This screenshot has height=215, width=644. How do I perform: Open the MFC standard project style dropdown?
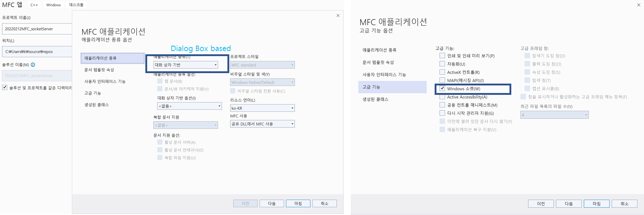(263, 65)
